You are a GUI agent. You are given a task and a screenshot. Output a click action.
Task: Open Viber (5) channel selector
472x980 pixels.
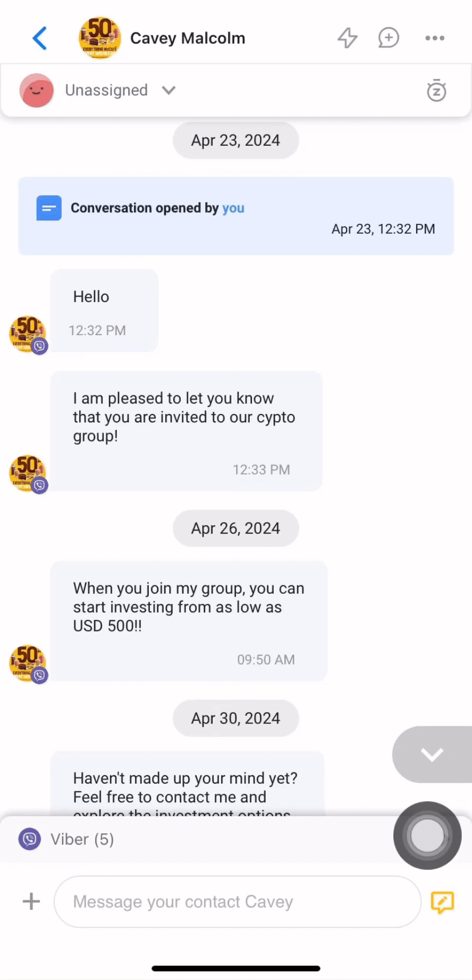click(82, 839)
